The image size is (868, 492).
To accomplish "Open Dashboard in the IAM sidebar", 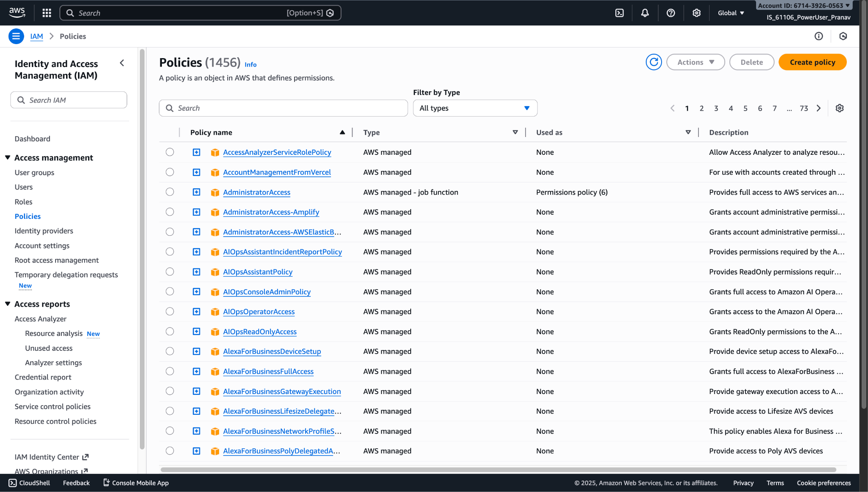I will (x=32, y=139).
